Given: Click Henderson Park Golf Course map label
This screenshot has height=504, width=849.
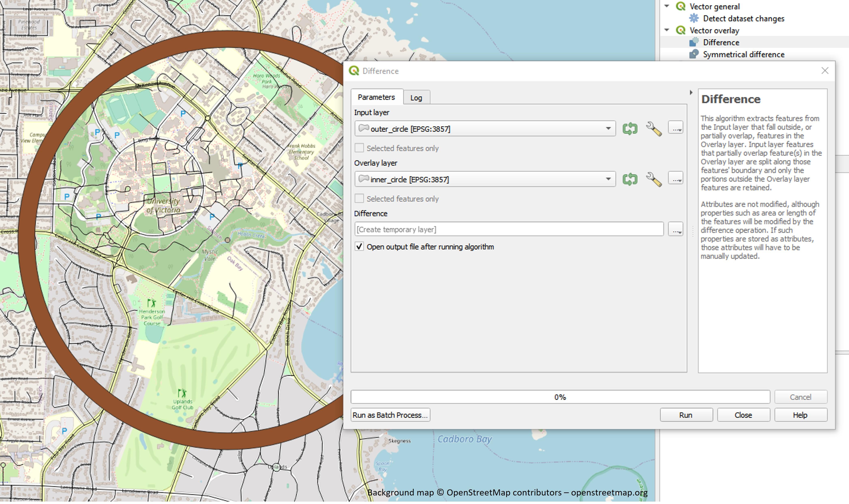Looking at the screenshot, I should pos(152,318).
